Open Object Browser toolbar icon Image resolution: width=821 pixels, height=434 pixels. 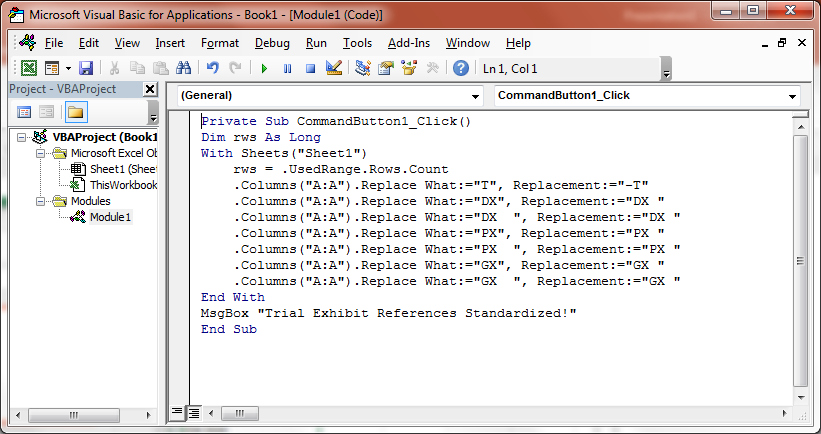click(x=408, y=68)
